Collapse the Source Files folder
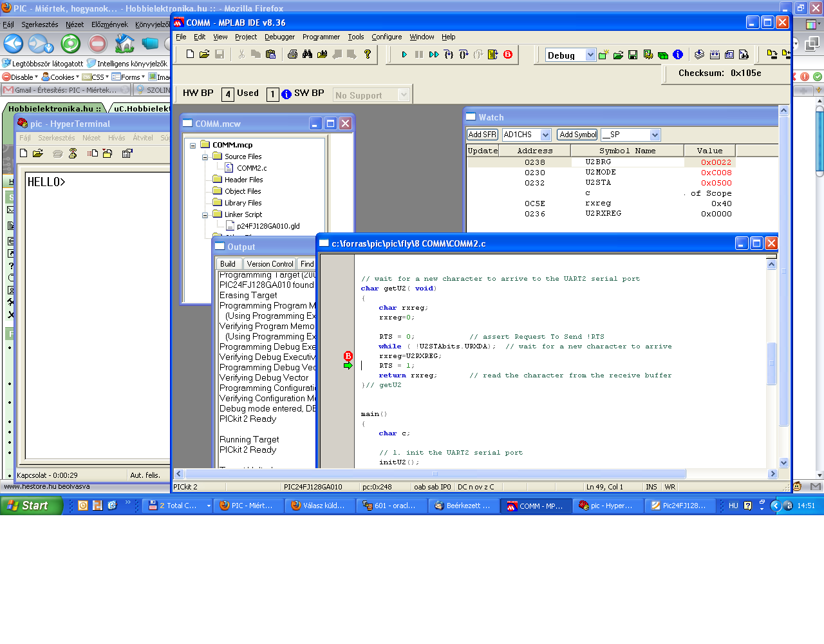The height and width of the screenshot is (644, 824). [205, 157]
